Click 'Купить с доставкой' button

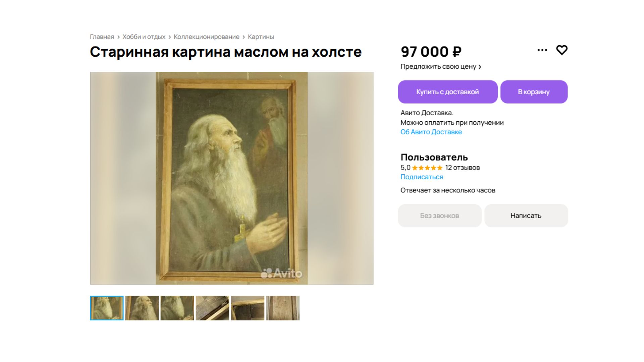(447, 92)
